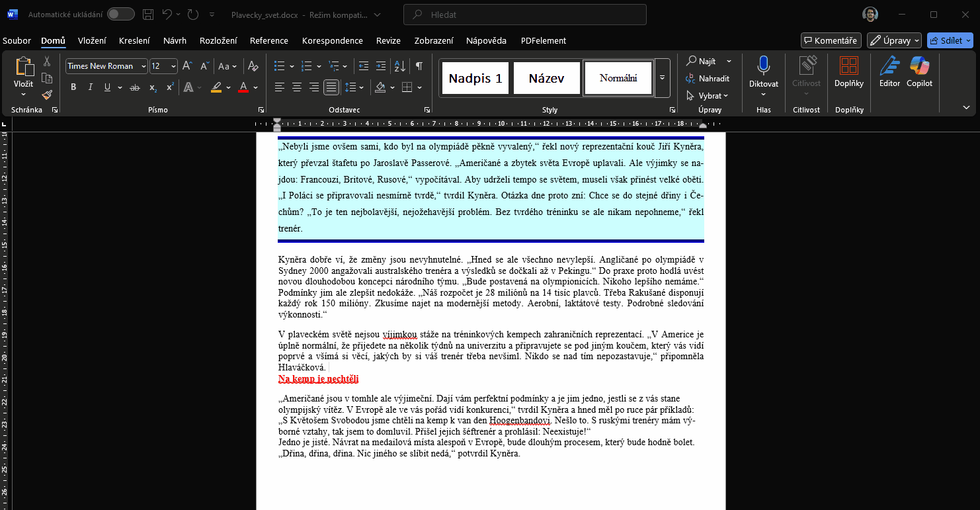Viewport: 980px width, 510px height.
Task: Switch to the Vložení tab
Action: tap(92, 40)
